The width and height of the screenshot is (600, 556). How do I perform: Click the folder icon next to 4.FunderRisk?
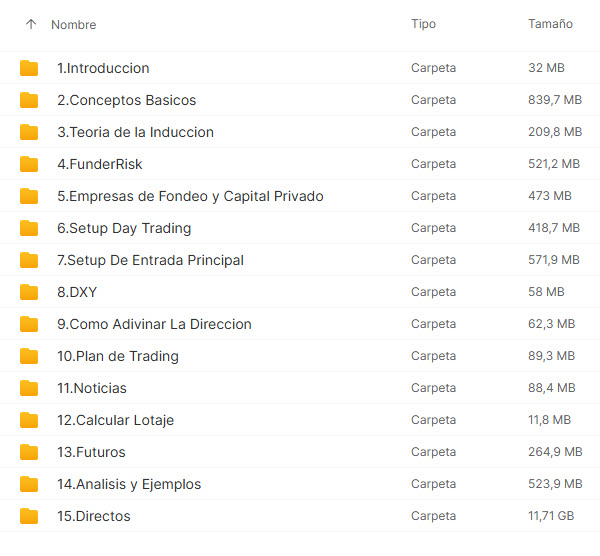point(29,164)
